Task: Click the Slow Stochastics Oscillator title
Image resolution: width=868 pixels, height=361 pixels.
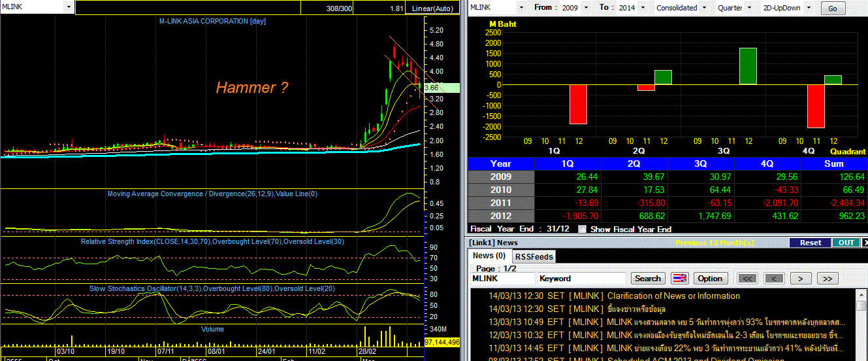Action: tap(212, 288)
